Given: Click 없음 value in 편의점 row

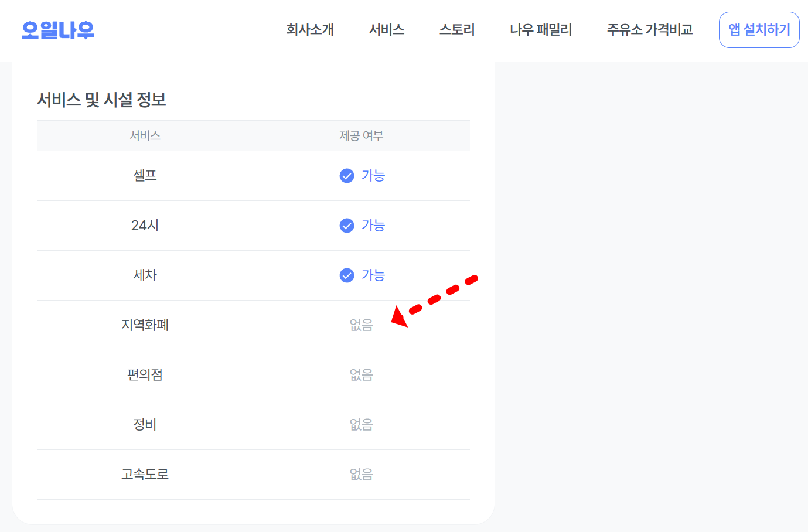Looking at the screenshot, I should (362, 374).
